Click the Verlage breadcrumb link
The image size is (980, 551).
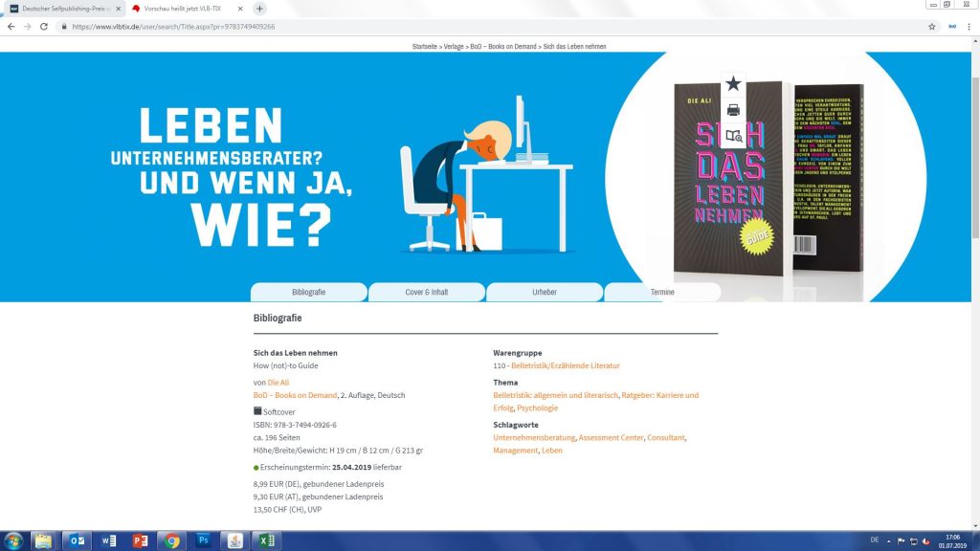[454, 46]
